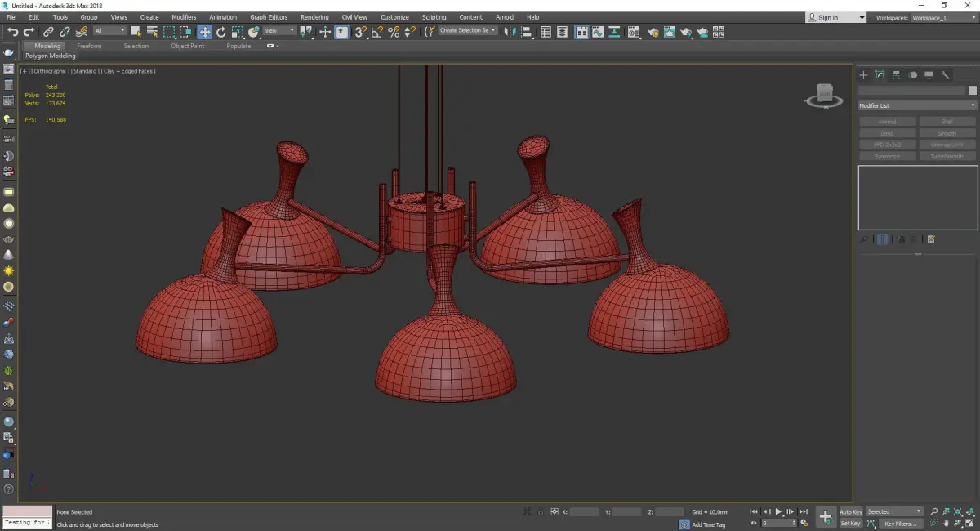Viewport: 980px width, 531px height.
Task: Open Sign In account dropdown
Action: point(835,17)
